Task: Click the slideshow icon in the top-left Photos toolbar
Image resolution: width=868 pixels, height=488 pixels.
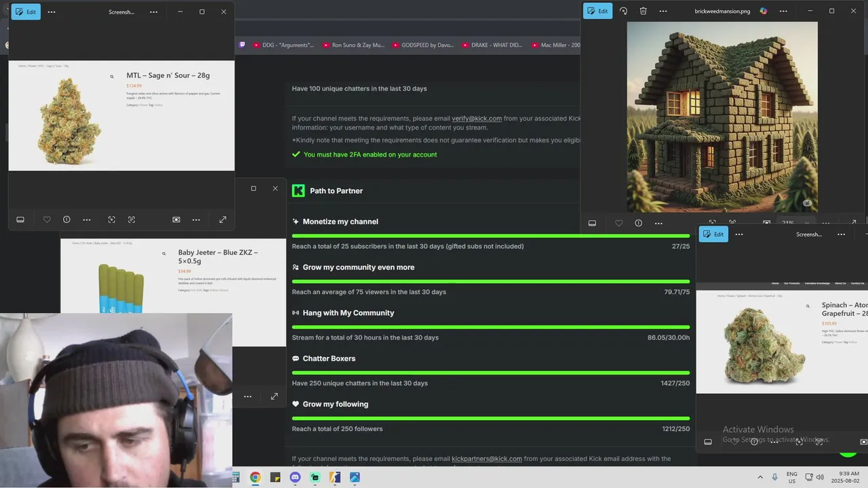Action: pyautogui.click(x=176, y=220)
